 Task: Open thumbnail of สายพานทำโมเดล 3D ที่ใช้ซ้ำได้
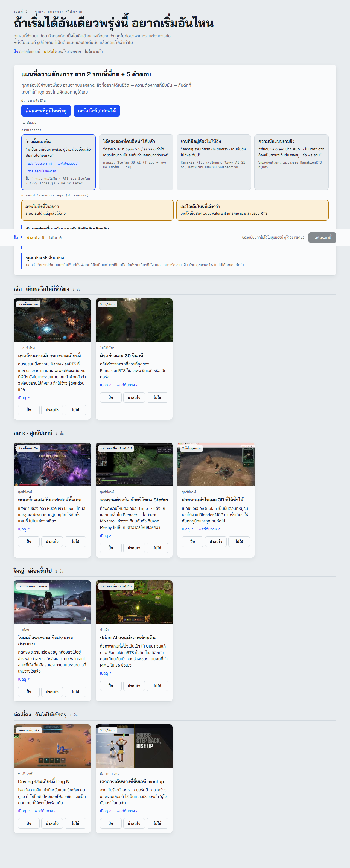pyautogui.click(x=216, y=464)
